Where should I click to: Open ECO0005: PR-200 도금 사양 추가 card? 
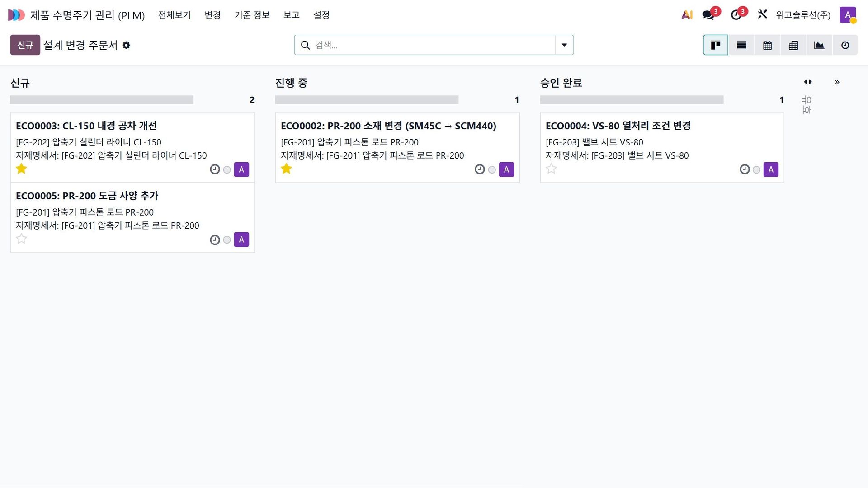(x=132, y=217)
